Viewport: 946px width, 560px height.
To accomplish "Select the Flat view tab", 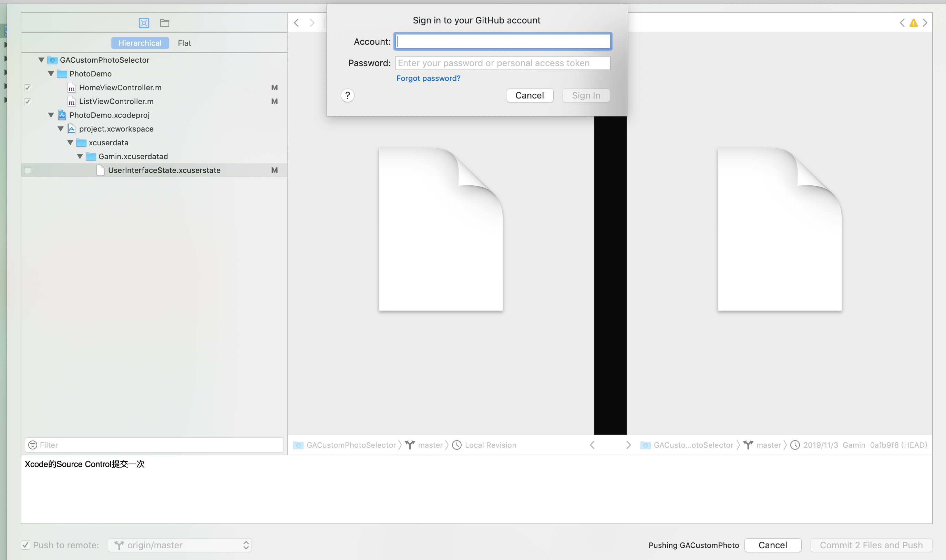I will pos(184,43).
